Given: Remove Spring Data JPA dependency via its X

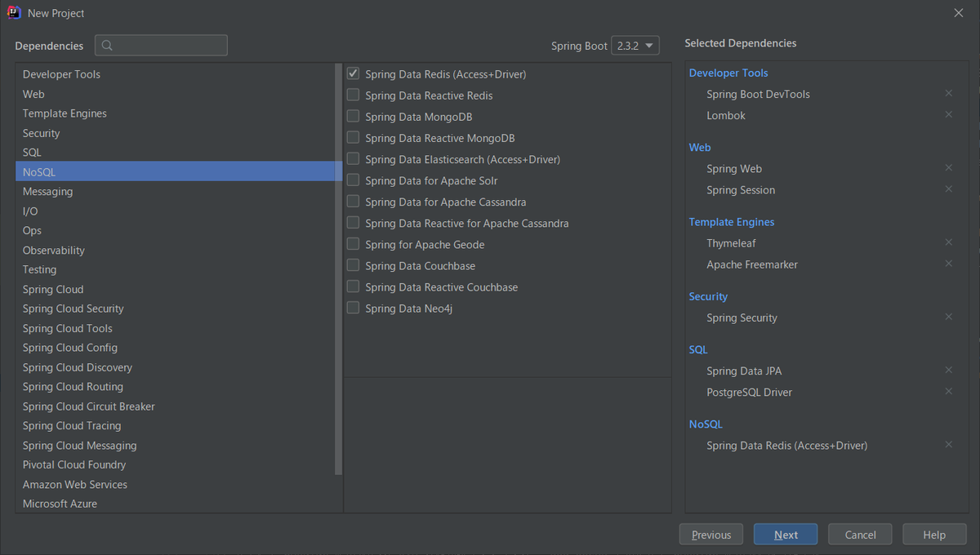Looking at the screenshot, I should [x=948, y=370].
